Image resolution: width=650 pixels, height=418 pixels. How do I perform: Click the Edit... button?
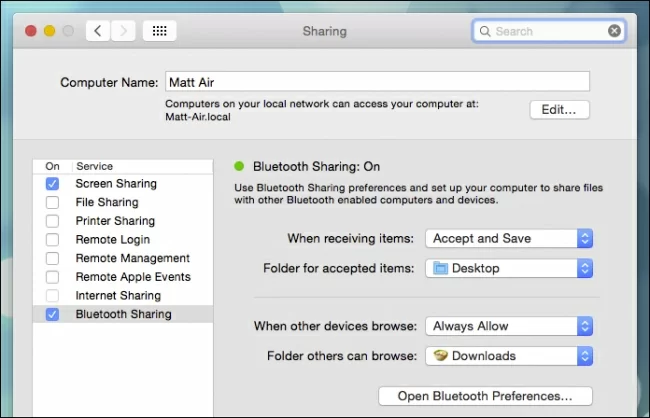coord(559,110)
